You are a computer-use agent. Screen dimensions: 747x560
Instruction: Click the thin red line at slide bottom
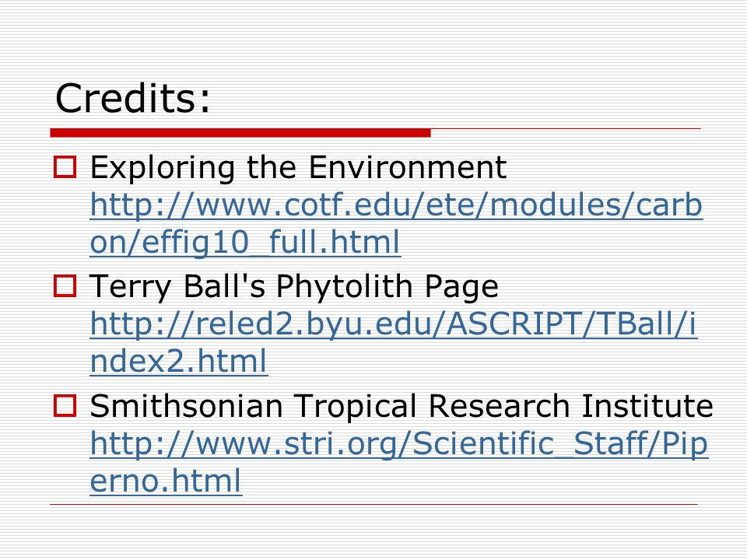click(x=374, y=504)
